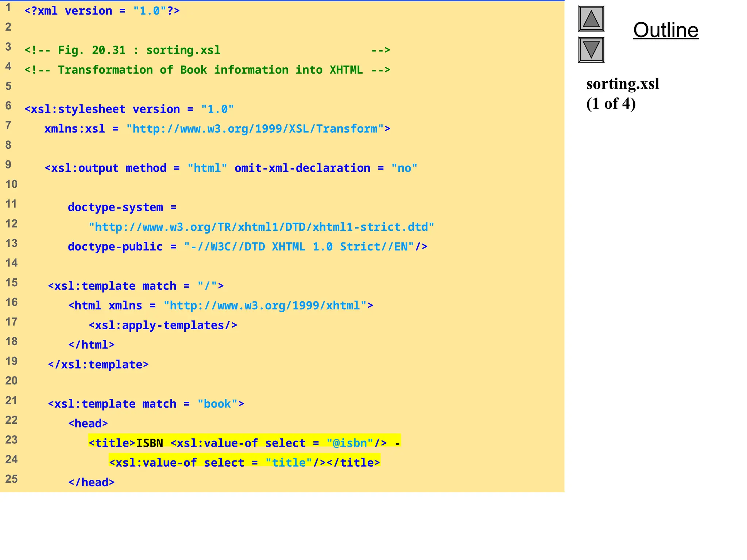Click the 'Transformation of Book information' comment

[x=207, y=70]
